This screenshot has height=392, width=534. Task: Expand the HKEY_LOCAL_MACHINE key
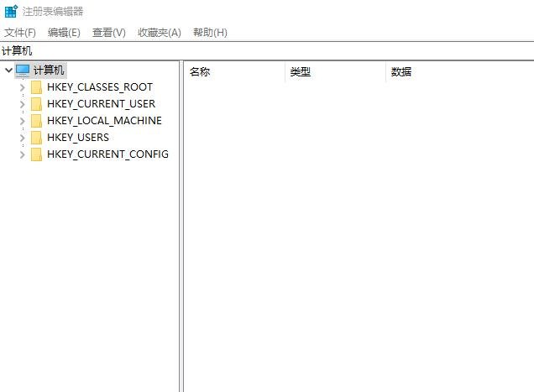coord(23,121)
